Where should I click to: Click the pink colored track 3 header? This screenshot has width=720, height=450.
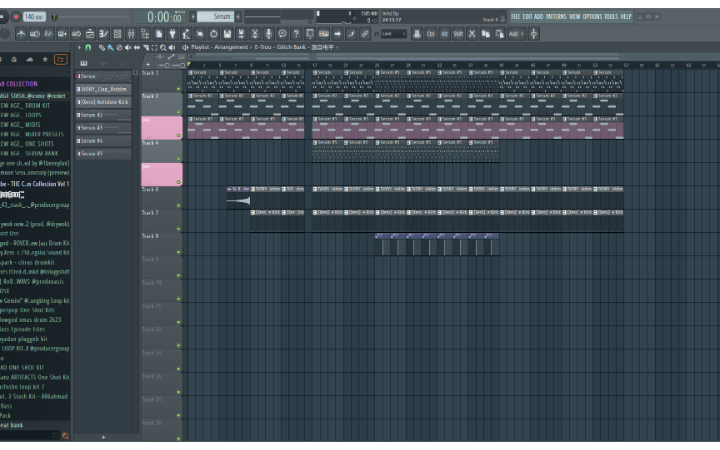(162, 128)
